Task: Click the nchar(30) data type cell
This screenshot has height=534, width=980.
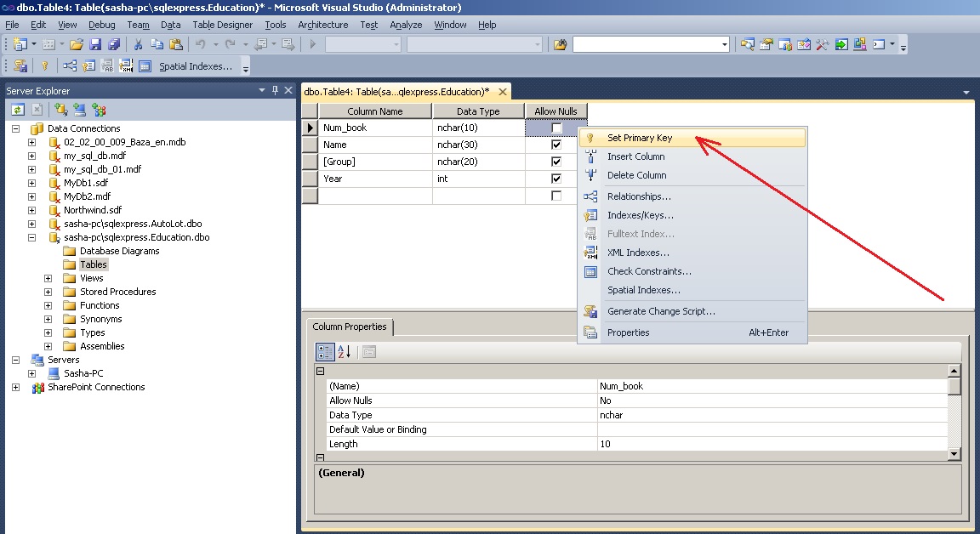Action: click(478, 145)
